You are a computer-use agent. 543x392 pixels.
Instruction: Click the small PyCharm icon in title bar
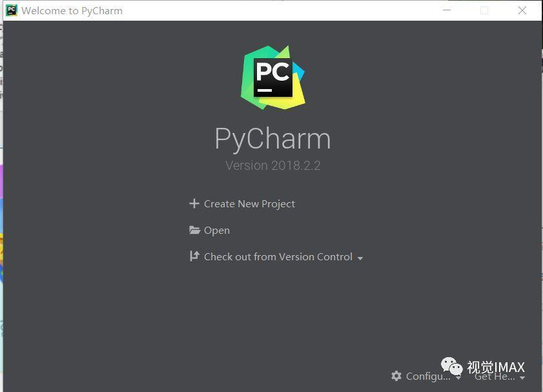[12, 10]
